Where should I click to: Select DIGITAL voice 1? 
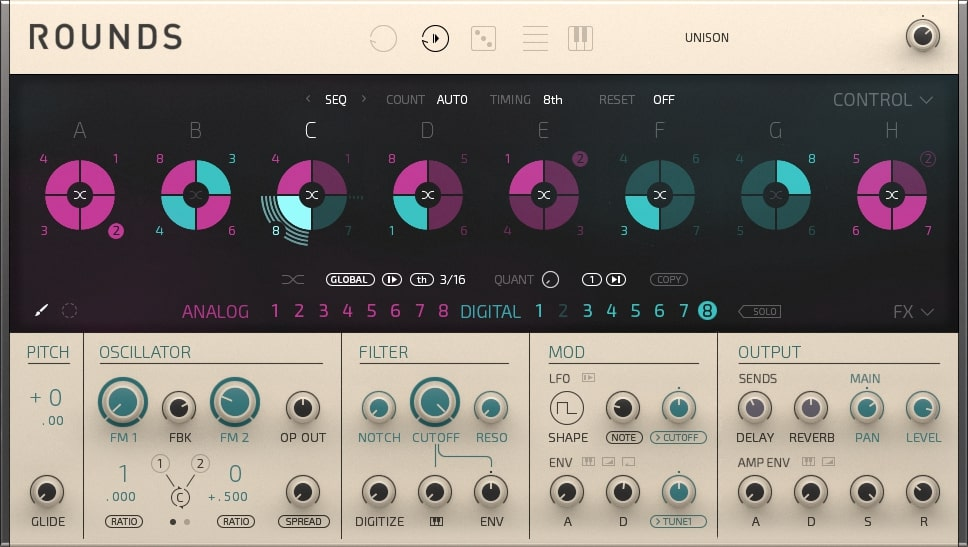pyautogui.click(x=539, y=311)
